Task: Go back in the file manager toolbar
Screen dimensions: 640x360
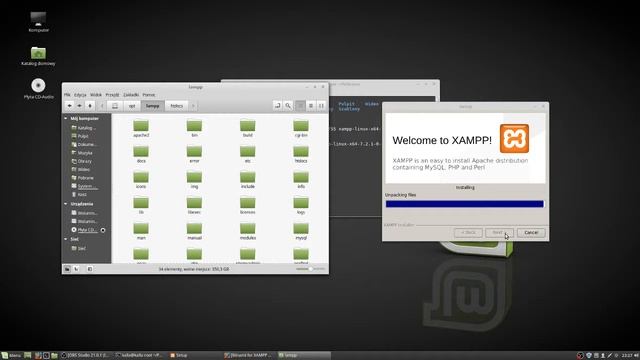Action: [69, 106]
